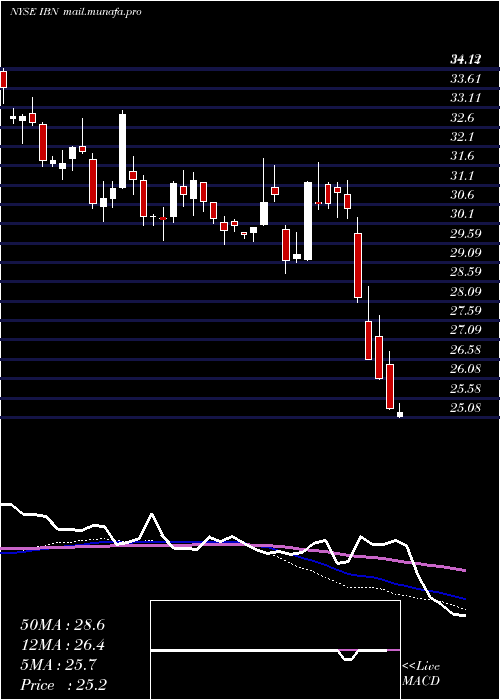Select the 29.09 price label
The height and width of the screenshot is (700, 500).
(465, 253)
